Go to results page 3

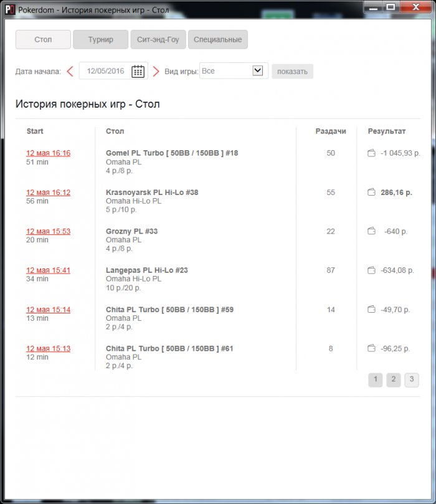(x=412, y=379)
